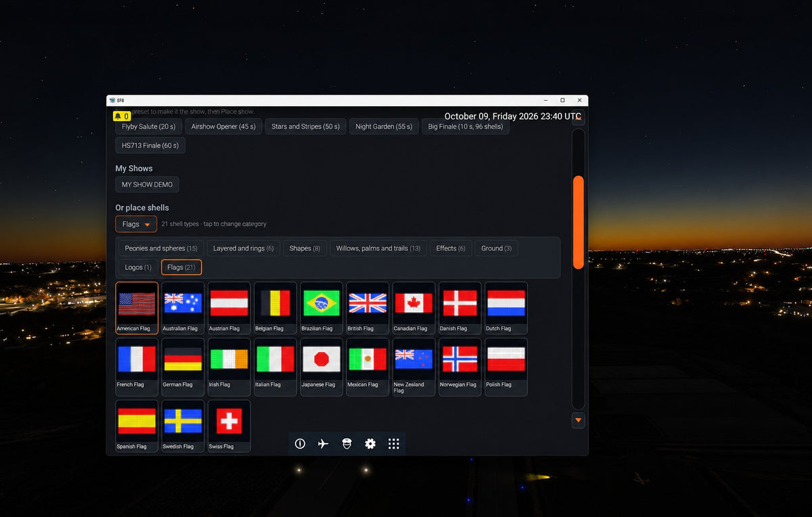Pick the HS713 Finale preset

coord(150,145)
